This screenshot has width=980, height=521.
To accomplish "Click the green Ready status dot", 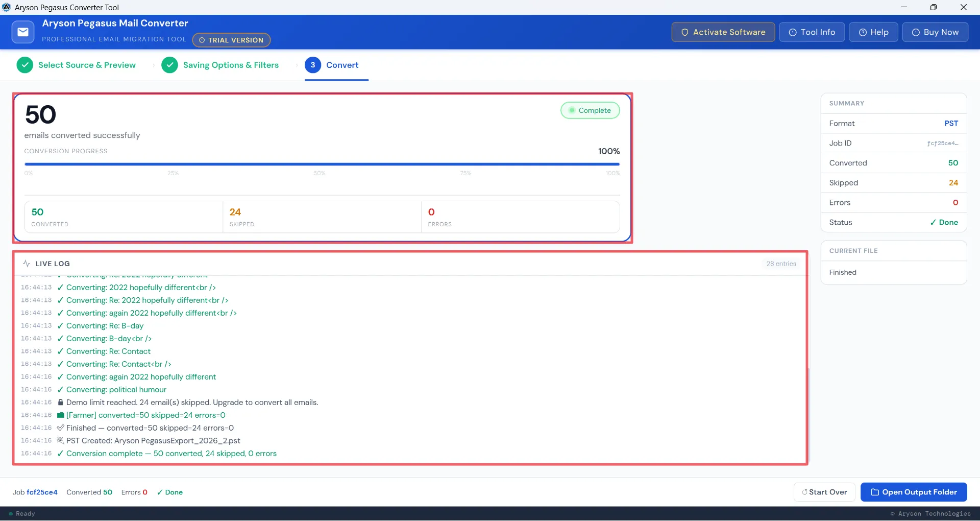I will (x=11, y=514).
